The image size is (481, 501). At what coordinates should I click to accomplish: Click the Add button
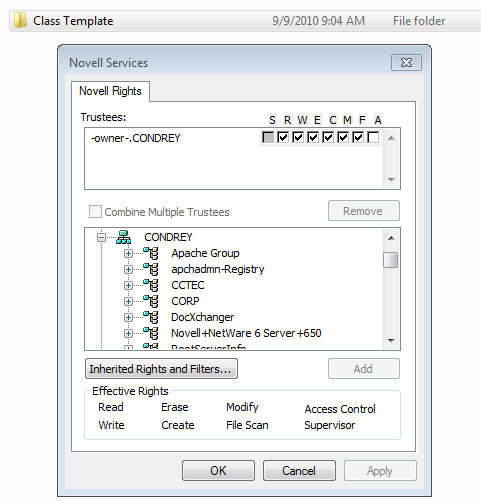364,369
